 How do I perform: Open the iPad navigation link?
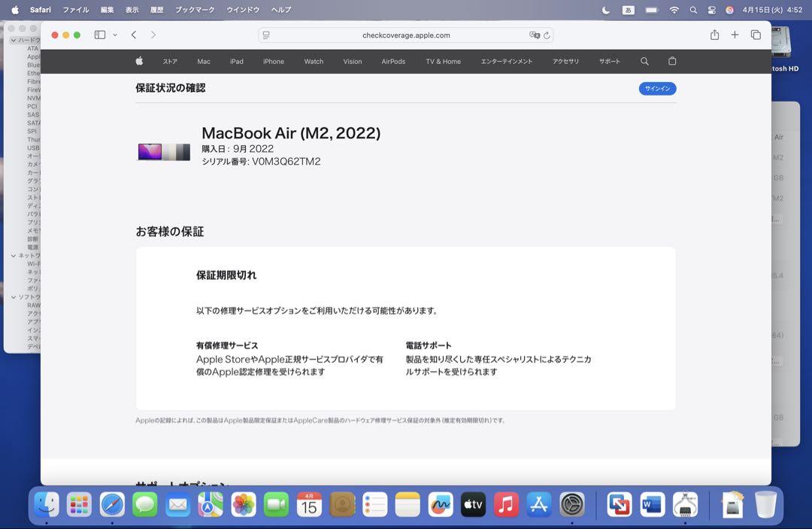[x=237, y=61]
